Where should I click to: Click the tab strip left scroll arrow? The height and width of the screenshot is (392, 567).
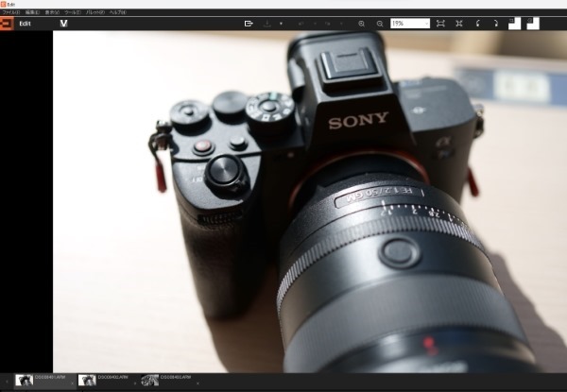click(x=7, y=382)
